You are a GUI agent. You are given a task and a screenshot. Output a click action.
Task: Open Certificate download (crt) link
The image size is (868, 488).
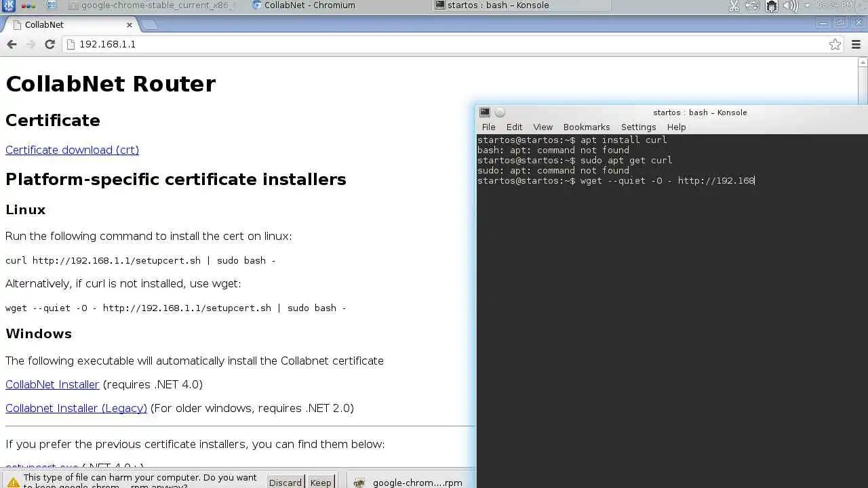tap(72, 150)
